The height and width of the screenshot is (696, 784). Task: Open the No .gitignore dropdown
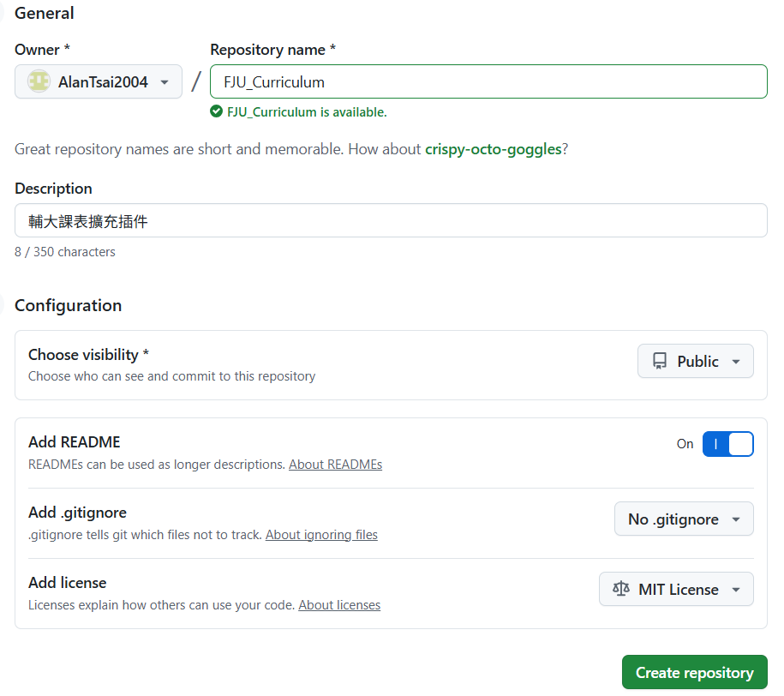point(684,519)
